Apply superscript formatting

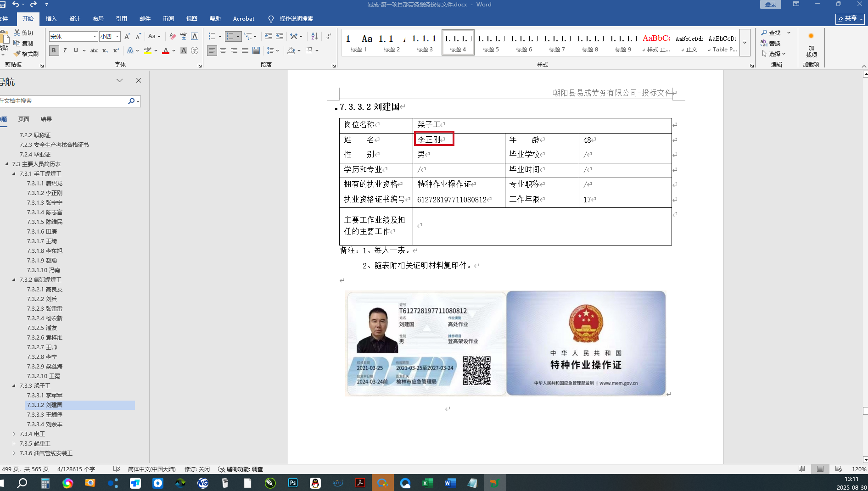click(116, 50)
